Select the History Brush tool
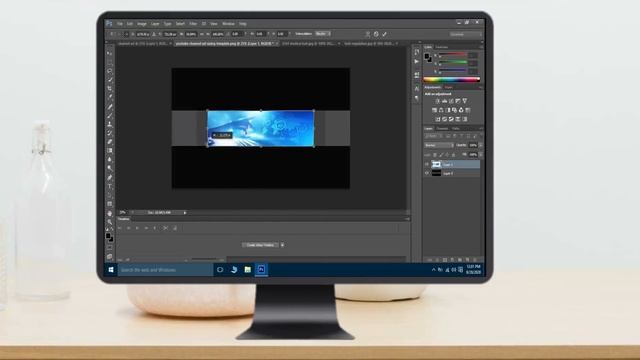This screenshot has width=640, height=360. click(x=109, y=133)
